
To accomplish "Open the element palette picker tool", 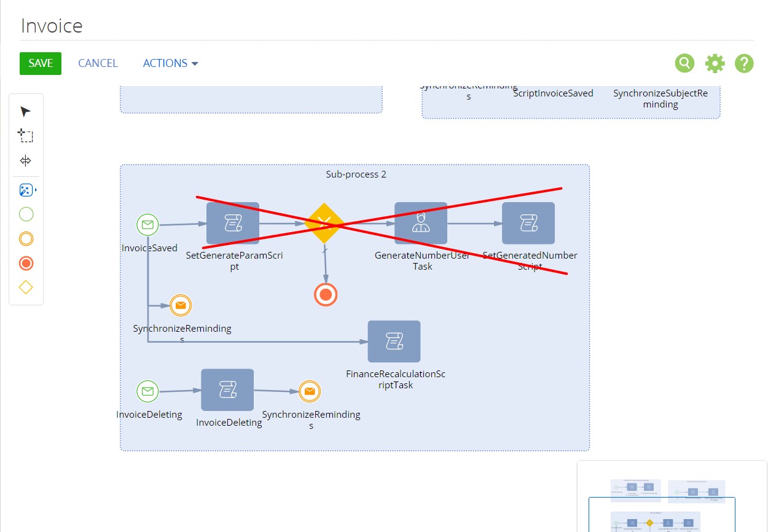I will pos(26,190).
